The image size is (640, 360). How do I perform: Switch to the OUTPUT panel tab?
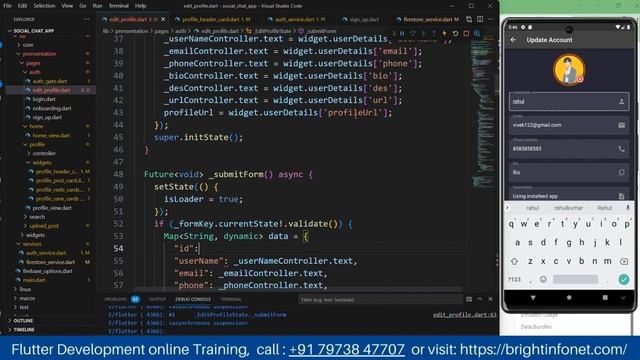pos(157,299)
